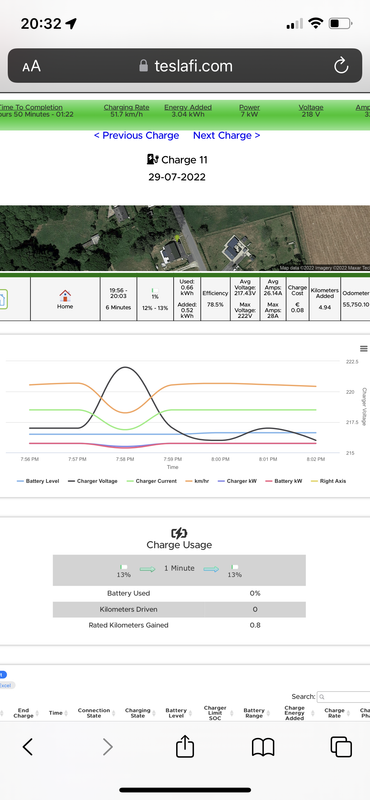Viewport: 370px width, 800px height.
Task: Sort table by Battery Level column
Action: [176, 713]
